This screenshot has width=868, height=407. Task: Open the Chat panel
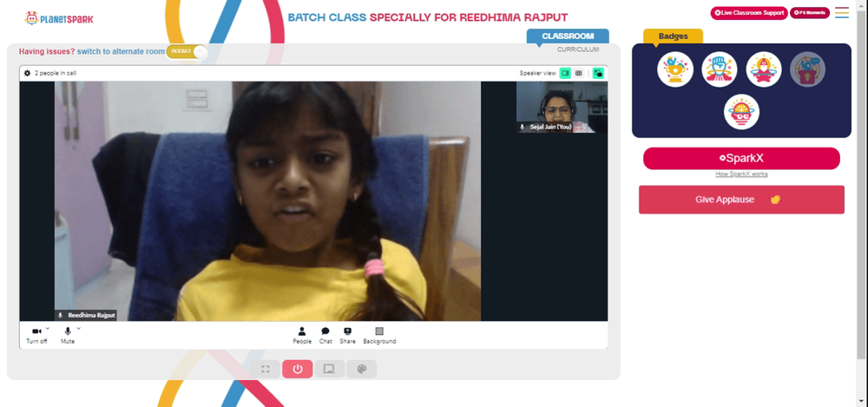click(325, 336)
